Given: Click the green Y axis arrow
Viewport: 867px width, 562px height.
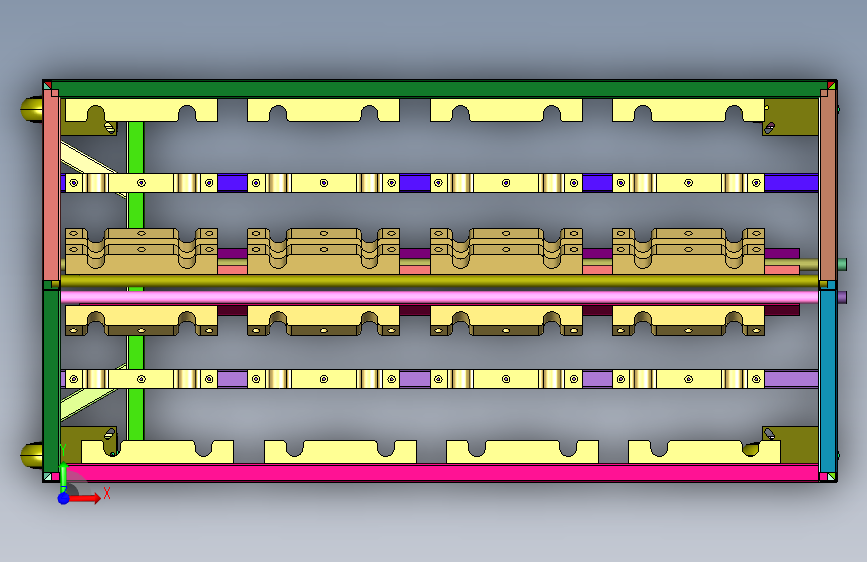Looking at the screenshot, I should pyautogui.click(x=63, y=475).
